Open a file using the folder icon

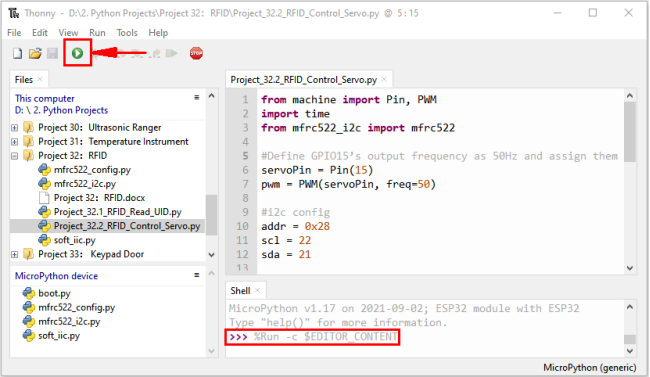pos(35,53)
